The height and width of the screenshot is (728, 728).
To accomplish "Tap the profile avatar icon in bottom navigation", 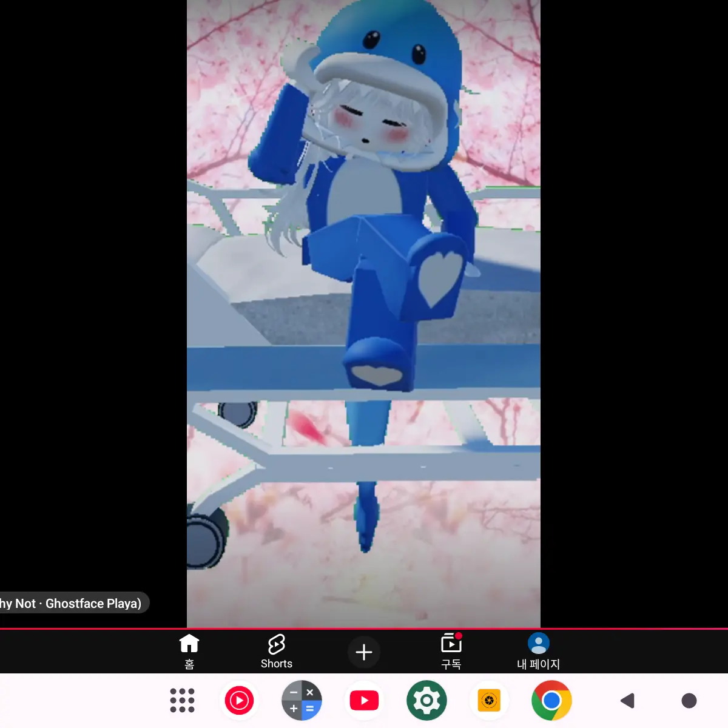I will pyautogui.click(x=538, y=642).
